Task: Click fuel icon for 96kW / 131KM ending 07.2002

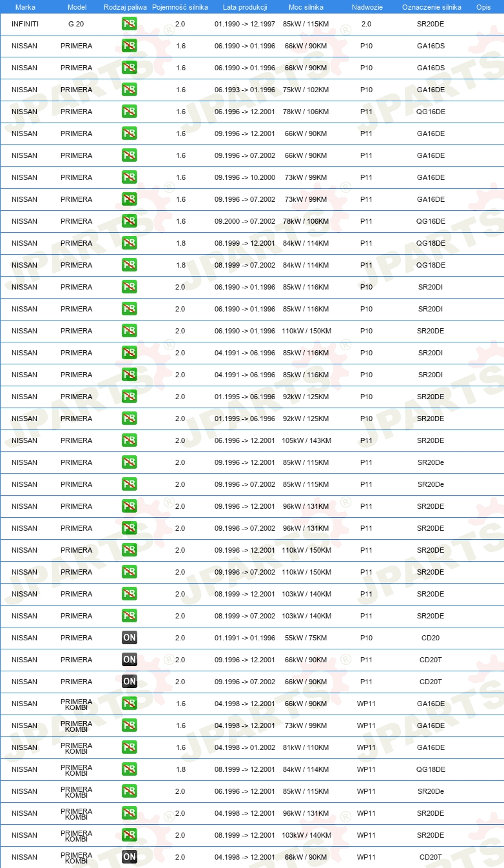Action: pyautogui.click(x=129, y=528)
